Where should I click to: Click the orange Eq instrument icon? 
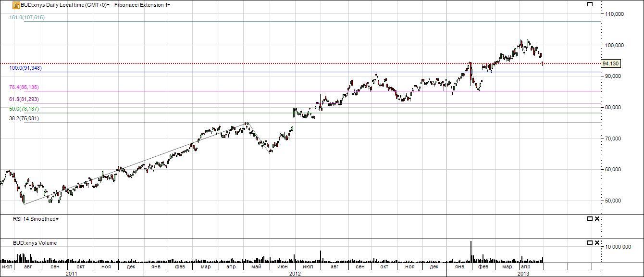click(16, 5)
